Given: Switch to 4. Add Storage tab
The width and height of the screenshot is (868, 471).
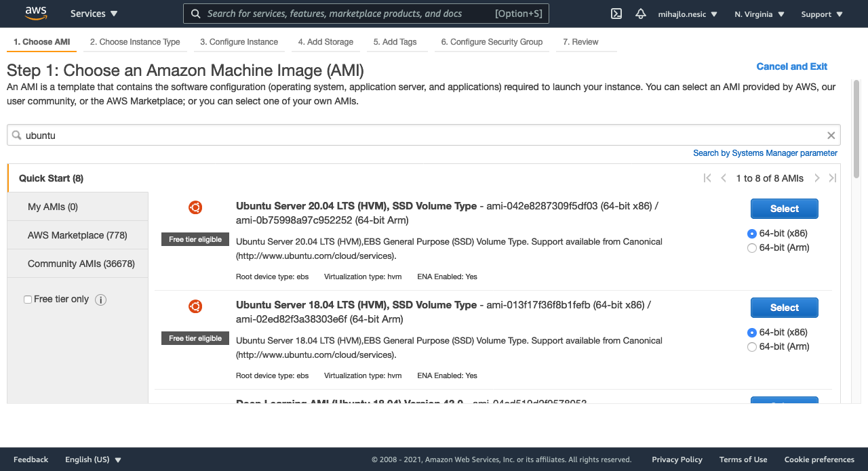Looking at the screenshot, I should click(325, 42).
